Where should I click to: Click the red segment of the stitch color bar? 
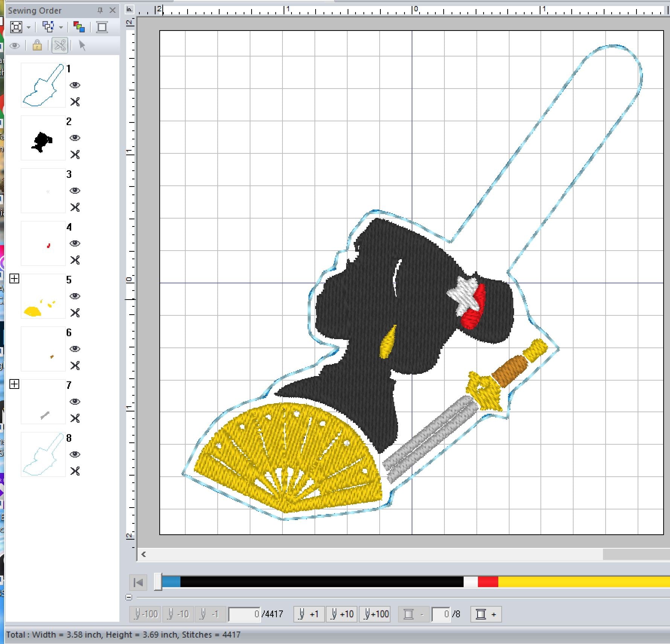pos(488,582)
